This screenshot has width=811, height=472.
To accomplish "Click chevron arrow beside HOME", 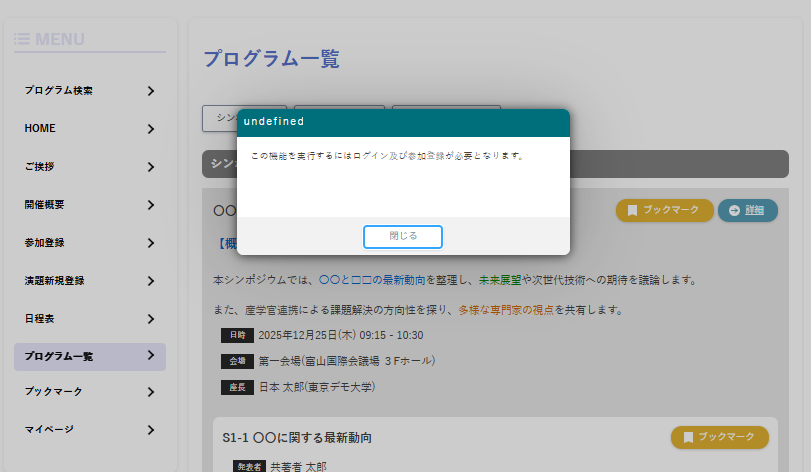I will [x=150, y=129].
